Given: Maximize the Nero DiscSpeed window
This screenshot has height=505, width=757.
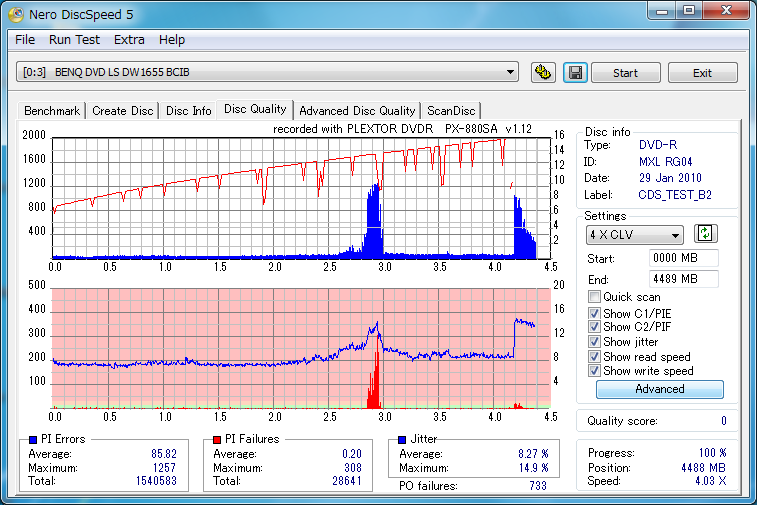Looking at the screenshot, I should [x=689, y=10].
